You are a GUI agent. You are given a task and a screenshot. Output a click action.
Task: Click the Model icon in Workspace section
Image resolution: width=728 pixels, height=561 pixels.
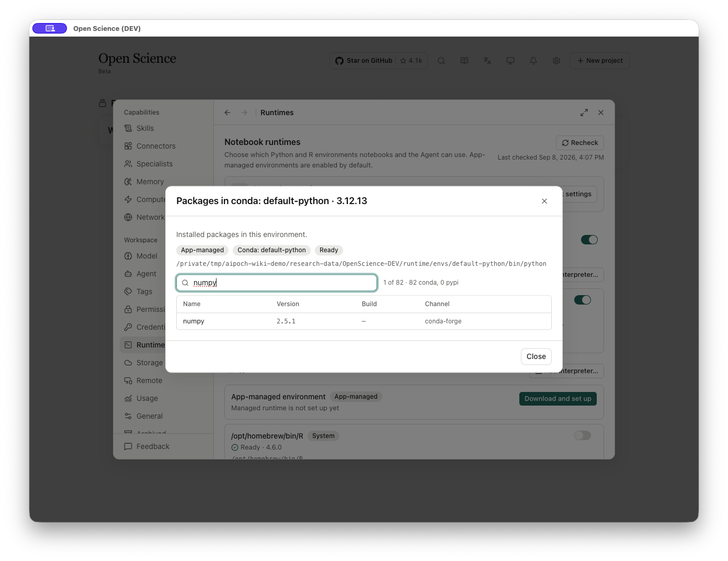click(x=128, y=256)
